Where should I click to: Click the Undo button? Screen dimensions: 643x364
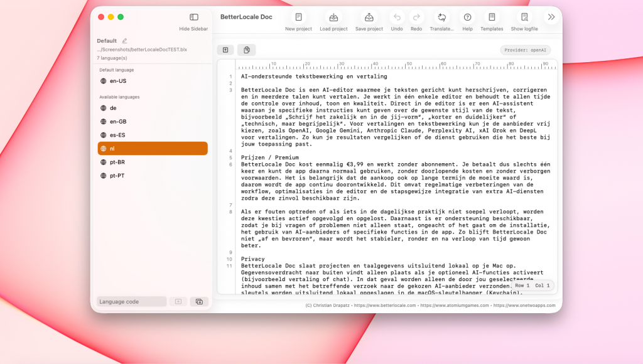click(397, 18)
